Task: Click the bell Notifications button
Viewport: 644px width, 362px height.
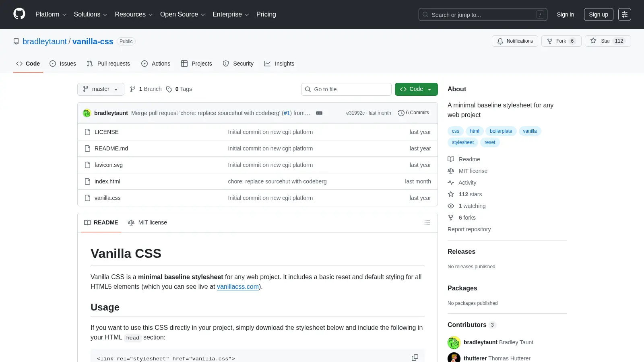Action: [515, 41]
